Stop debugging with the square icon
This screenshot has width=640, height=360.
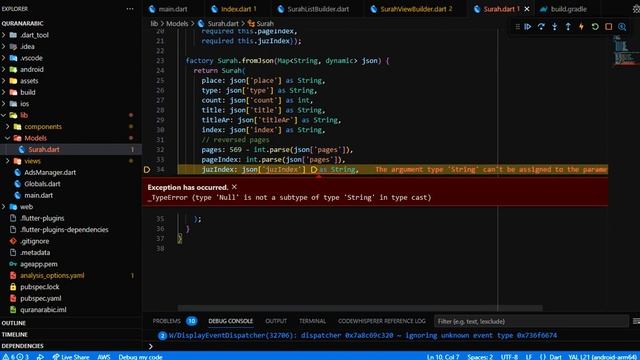coord(609,27)
